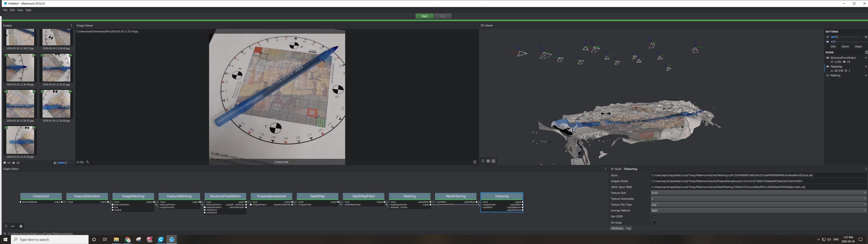The width and height of the screenshot is (868, 244).
Task: Expand the Unwrap Method dropdown
Action: pos(758,210)
